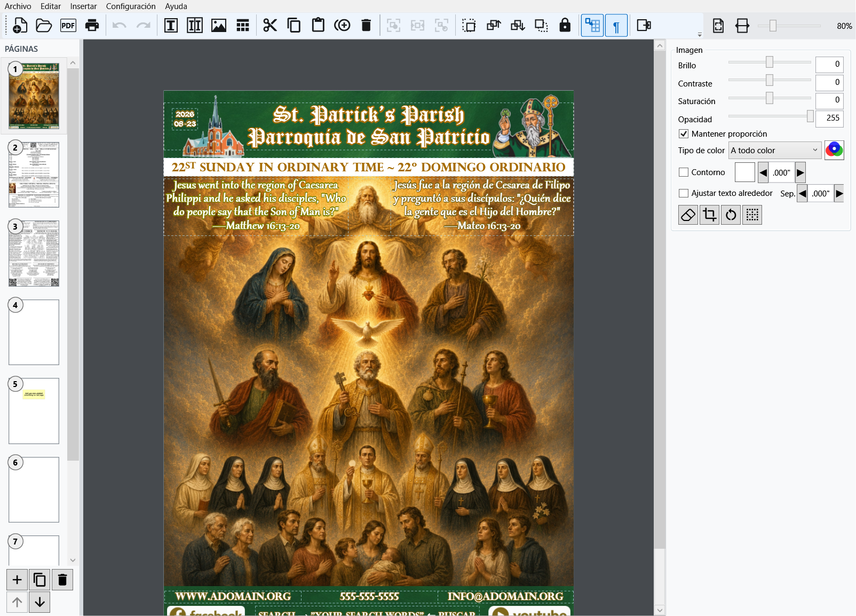Create a new document via toolbar icon
This screenshot has width=856, height=616.
click(x=20, y=25)
